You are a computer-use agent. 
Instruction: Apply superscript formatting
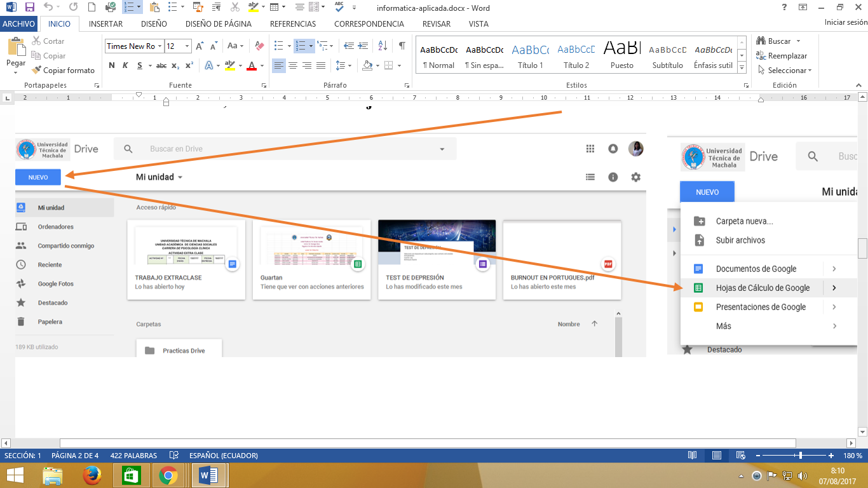coord(189,65)
